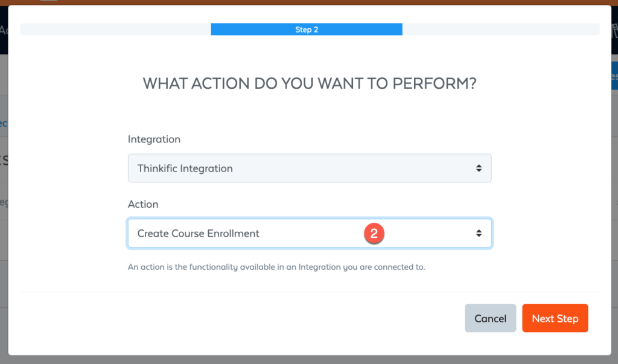
Task: Click the brown bar above the dialog
Action: click(309, 2)
